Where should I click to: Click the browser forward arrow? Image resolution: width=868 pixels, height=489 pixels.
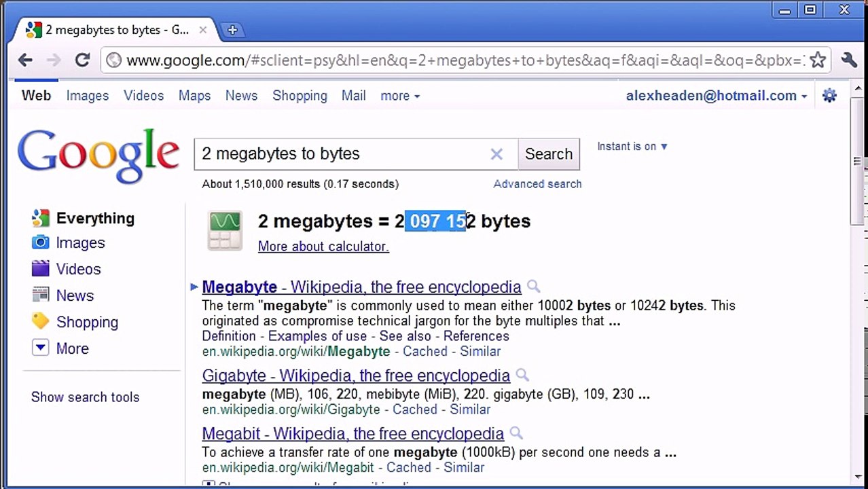54,60
